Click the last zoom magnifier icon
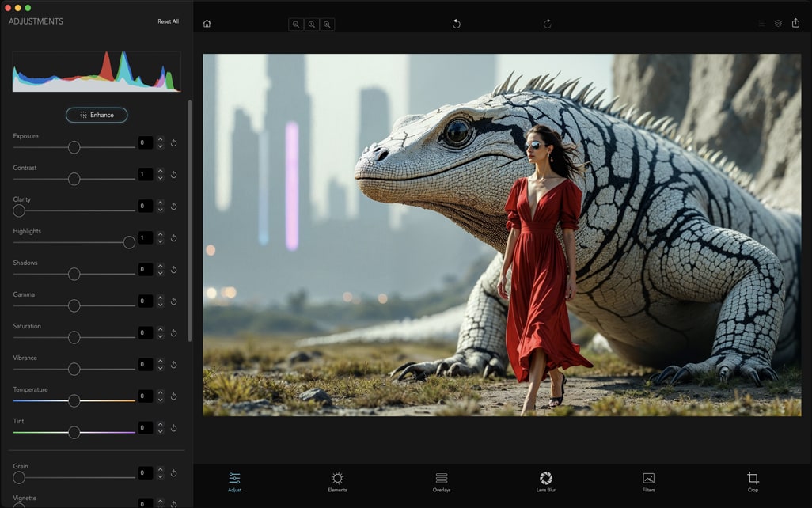The image size is (812, 508). (x=327, y=25)
